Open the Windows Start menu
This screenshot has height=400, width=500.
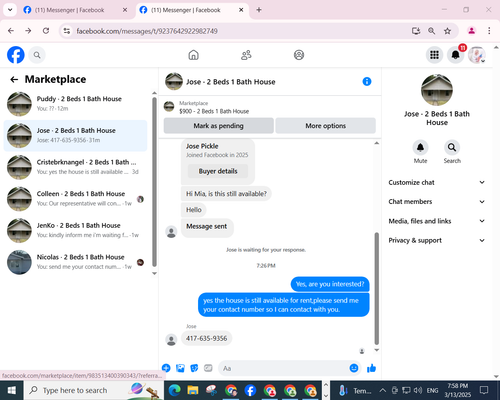point(12,390)
